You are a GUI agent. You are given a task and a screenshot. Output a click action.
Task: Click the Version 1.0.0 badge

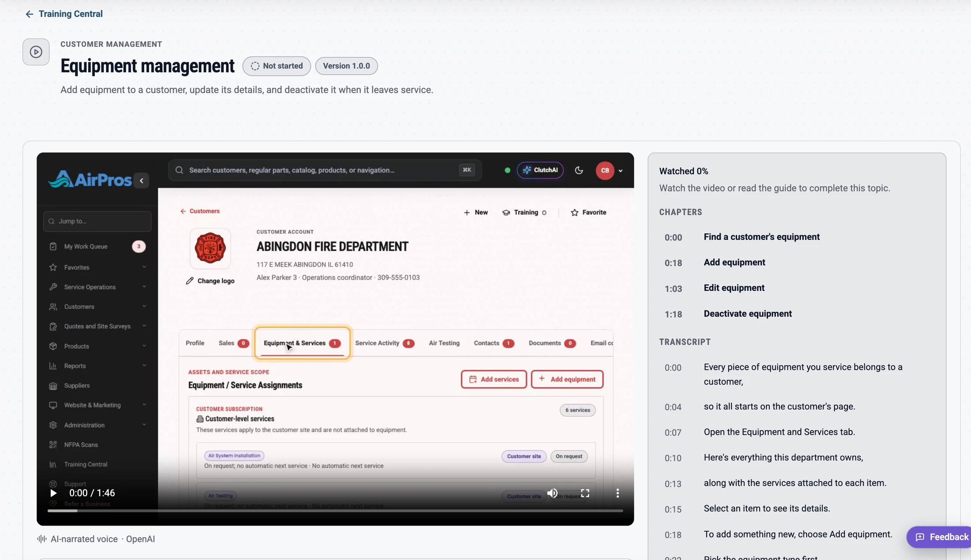346,66
